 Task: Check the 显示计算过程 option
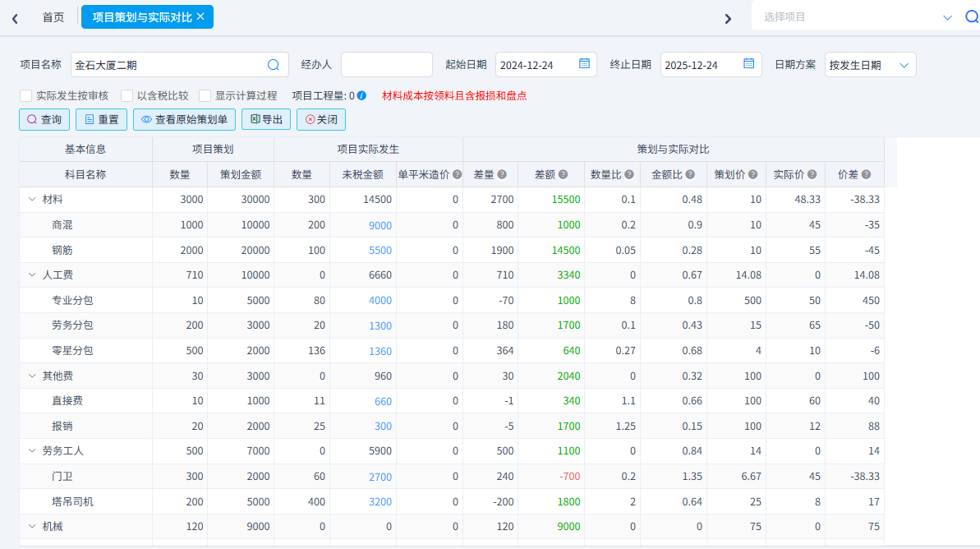tap(205, 96)
